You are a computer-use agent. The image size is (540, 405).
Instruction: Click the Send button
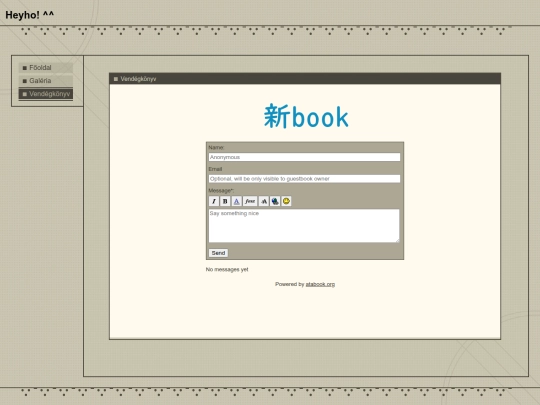pos(218,253)
